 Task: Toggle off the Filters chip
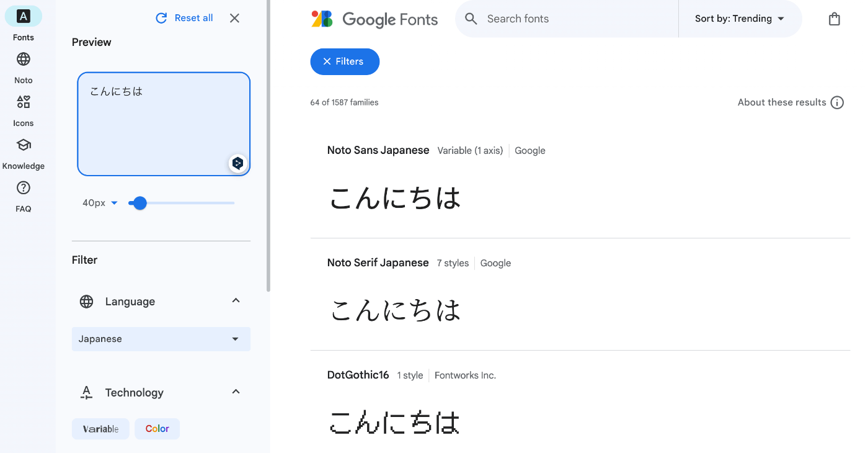pos(345,61)
